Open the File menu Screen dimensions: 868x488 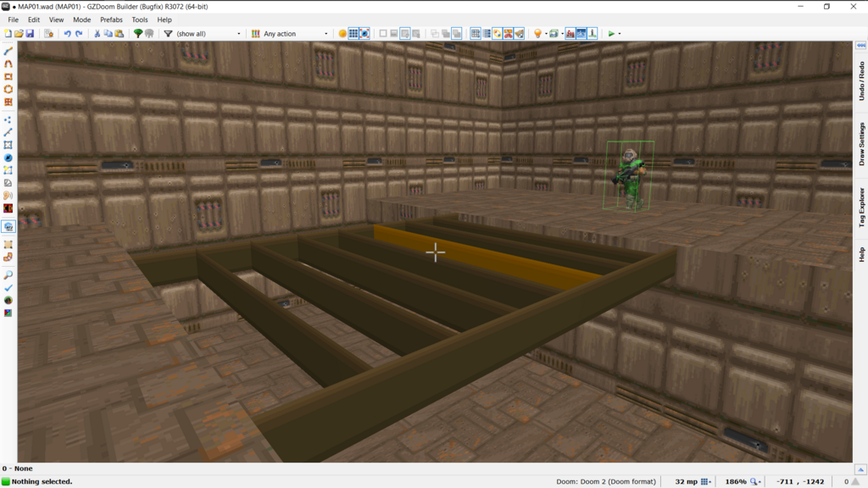pos(14,19)
